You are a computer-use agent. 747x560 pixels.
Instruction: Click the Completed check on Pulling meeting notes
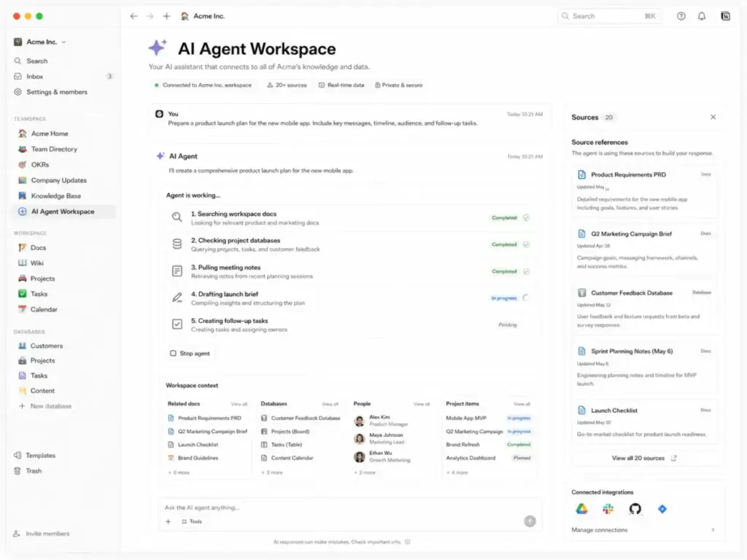click(526, 271)
